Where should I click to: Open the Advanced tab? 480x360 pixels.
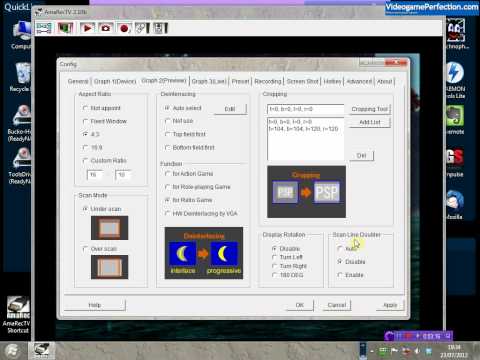click(x=359, y=81)
